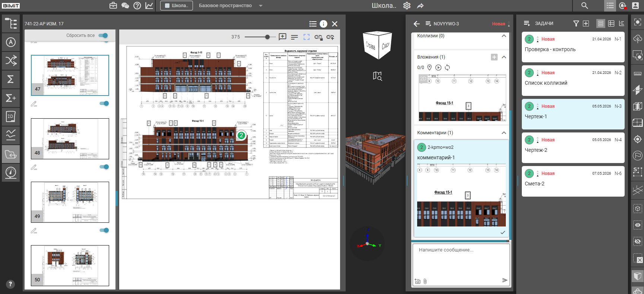The width and height of the screenshot is (644, 294).
Task: Select the Список коллизий task card
Action: click(x=573, y=81)
